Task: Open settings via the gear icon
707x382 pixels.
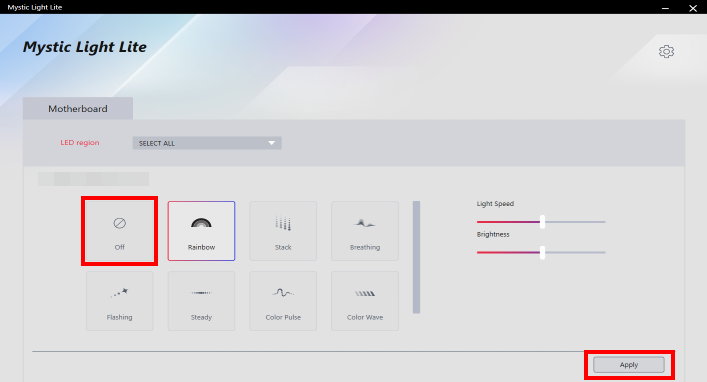Action: (x=666, y=51)
